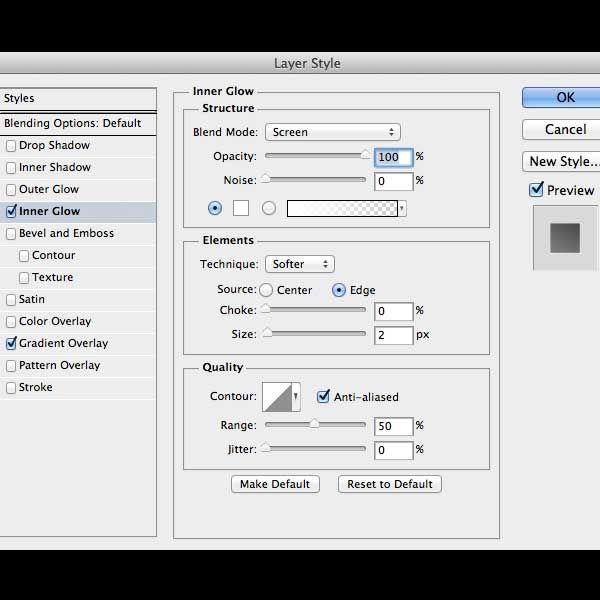Click the Jitter slider handle
600x600 pixels.
[x=265, y=448]
